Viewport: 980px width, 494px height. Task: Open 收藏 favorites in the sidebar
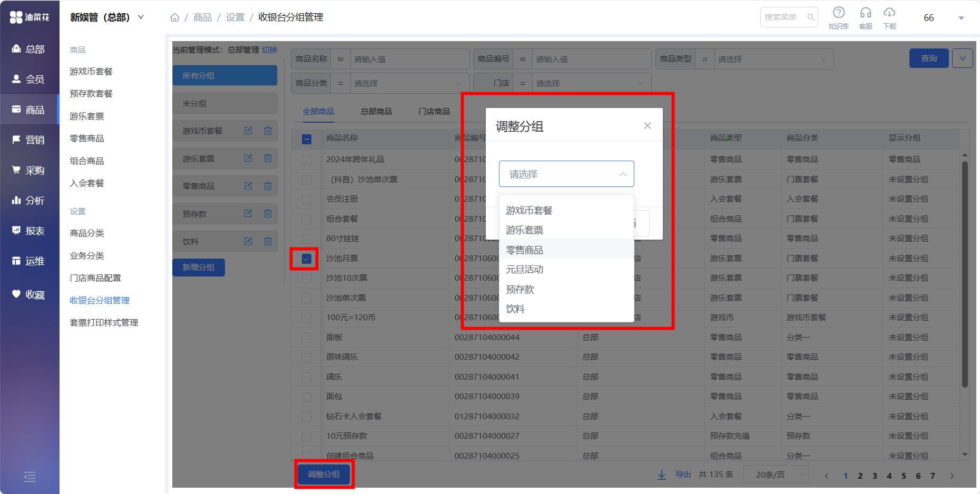point(29,295)
